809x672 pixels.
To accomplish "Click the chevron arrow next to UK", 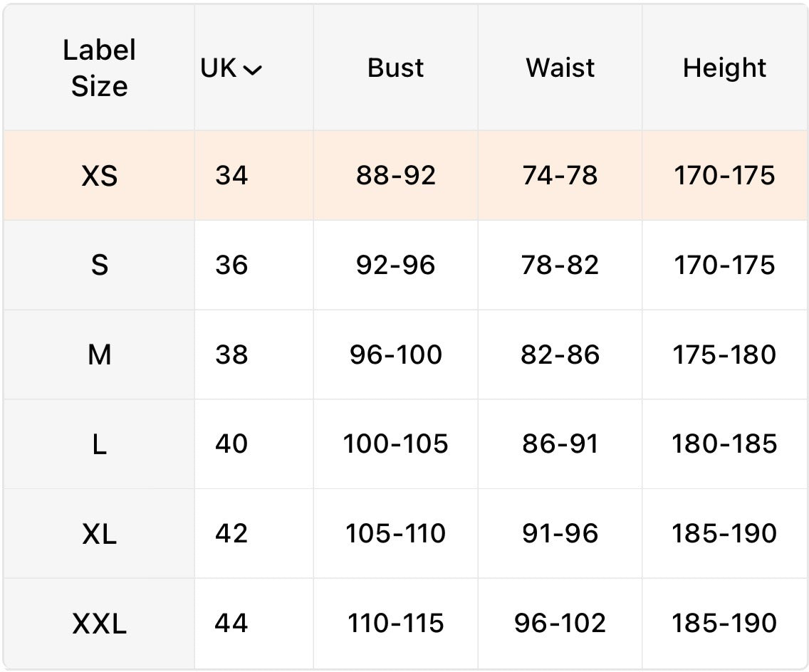I will (252, 70).
